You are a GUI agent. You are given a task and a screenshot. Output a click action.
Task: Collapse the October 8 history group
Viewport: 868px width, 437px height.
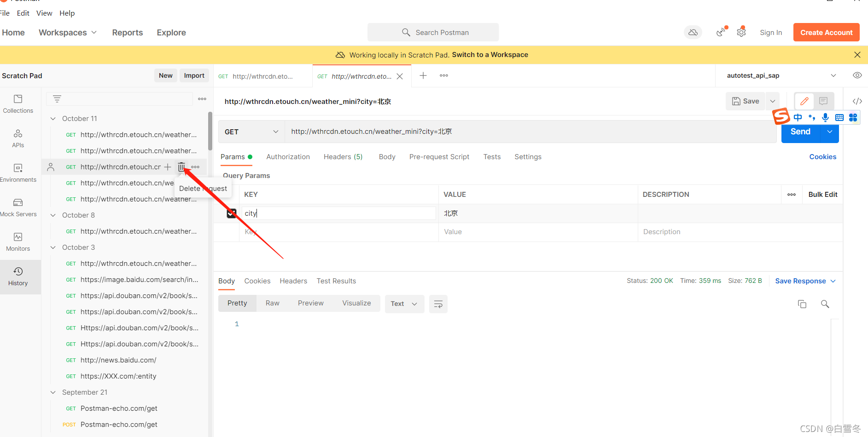53,215
